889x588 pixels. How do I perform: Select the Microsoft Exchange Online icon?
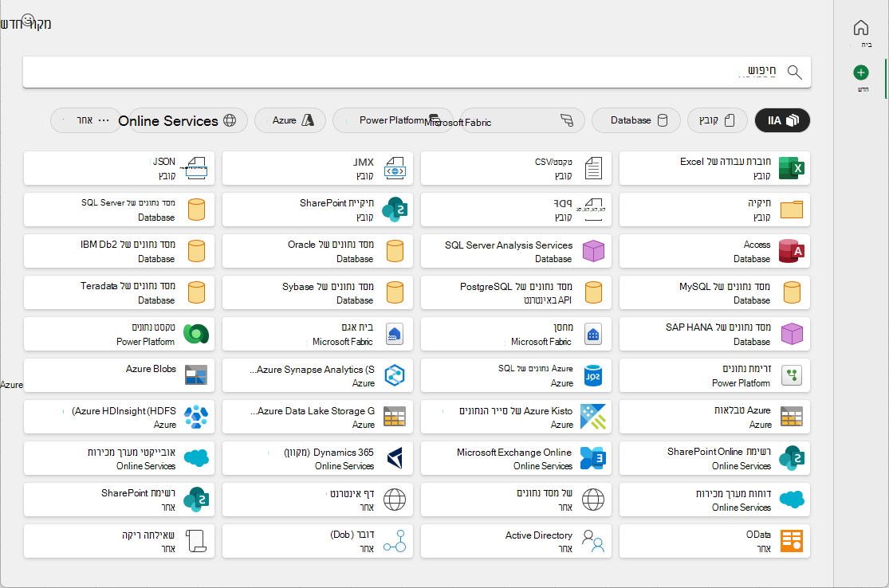click(593, 457)
